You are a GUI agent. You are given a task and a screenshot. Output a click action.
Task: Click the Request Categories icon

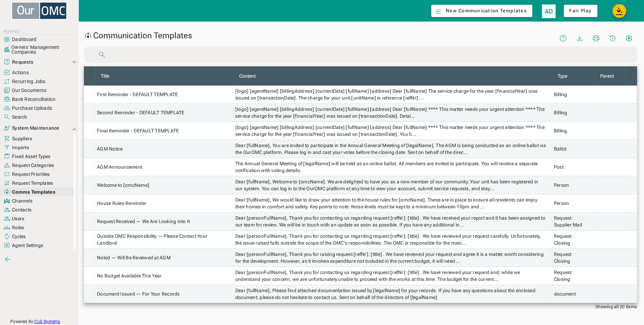[7, 165]
